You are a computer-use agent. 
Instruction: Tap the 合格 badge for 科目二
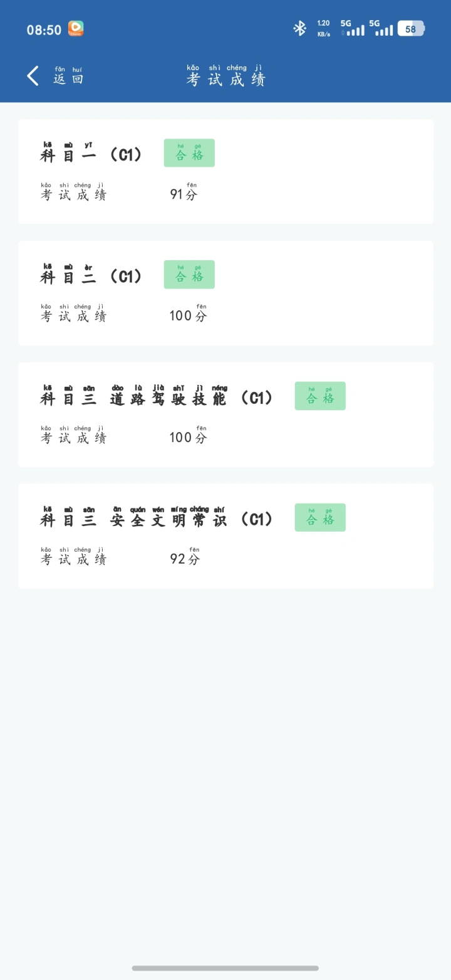(x=189, y=275)
